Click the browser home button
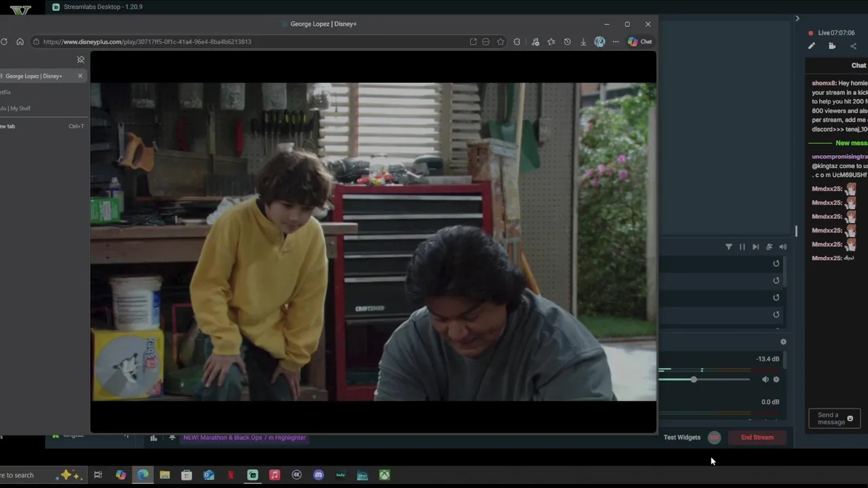Image resolution: width=868 pixels, height=488 pixels. tap(20, 41)
